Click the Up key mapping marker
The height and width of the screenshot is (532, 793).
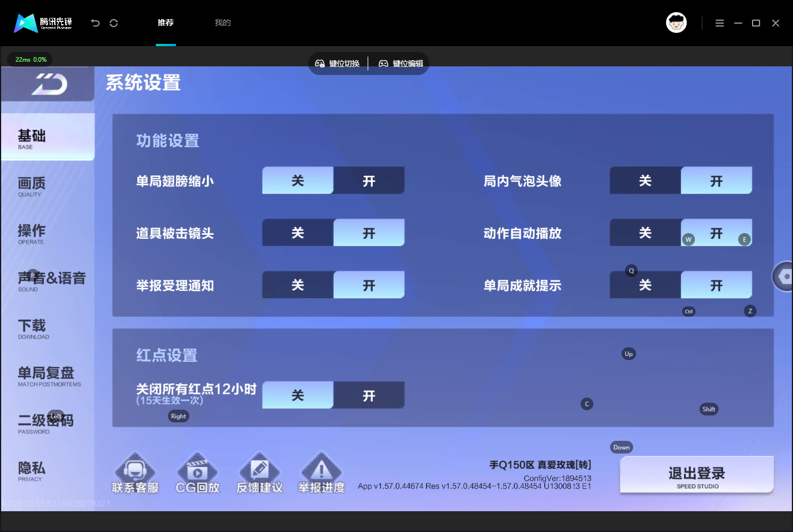tap(629, 354)
